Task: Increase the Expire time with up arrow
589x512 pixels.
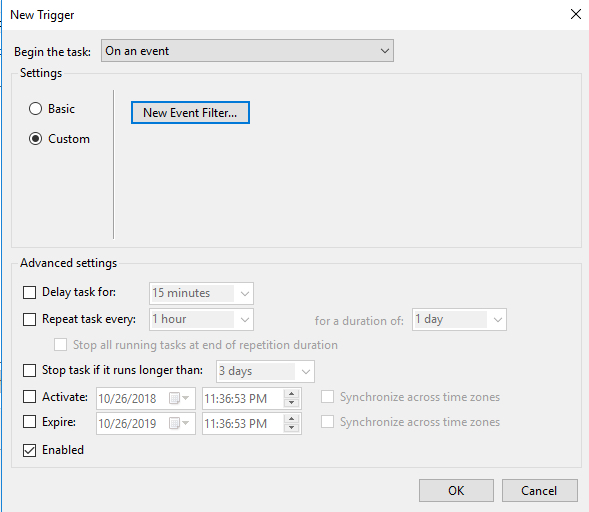Action: click(x=291, y=419)
